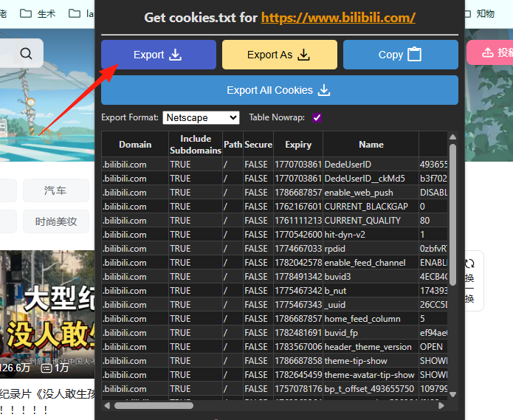Click expiry value 1774667033
Image resolution: width=513 pixels, height=420 pixels.
[298, 249]
